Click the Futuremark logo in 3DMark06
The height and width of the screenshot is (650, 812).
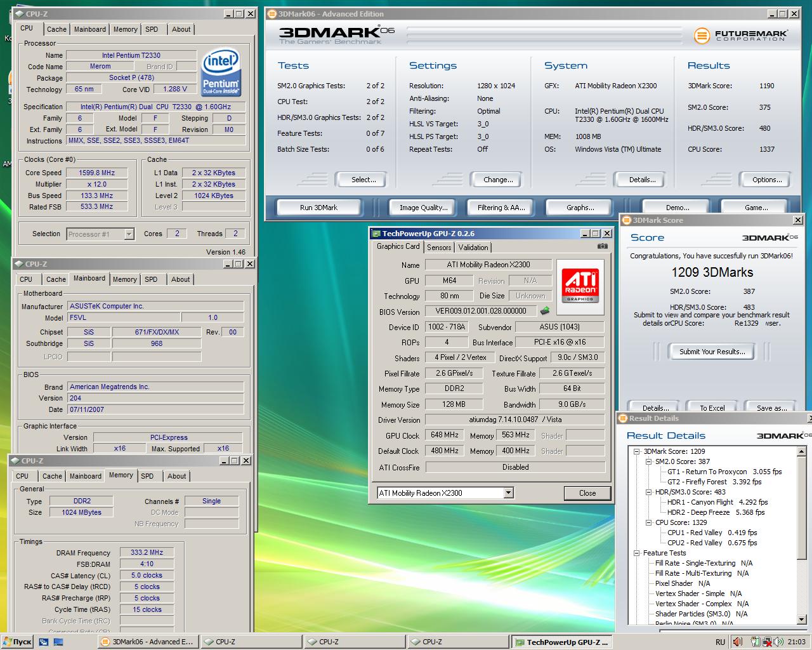(x=740, y=35)
